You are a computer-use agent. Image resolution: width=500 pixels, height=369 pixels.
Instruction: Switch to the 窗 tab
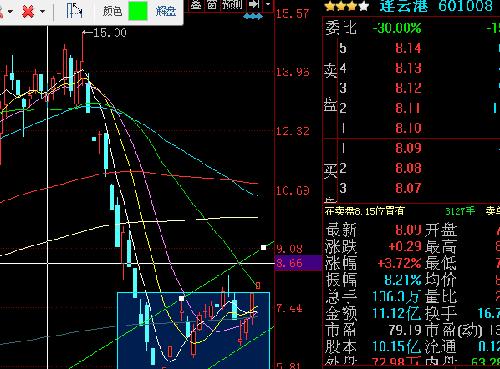(211, 5)
